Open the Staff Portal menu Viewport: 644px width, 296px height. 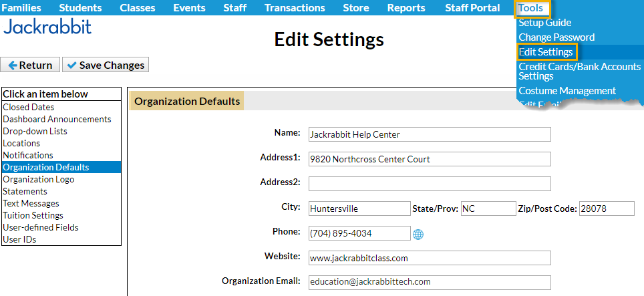(x=472, y=8)
